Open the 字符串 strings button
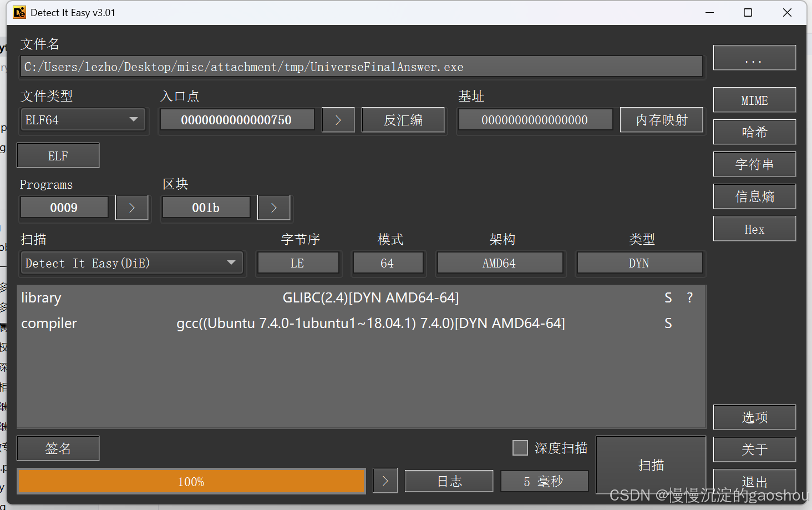Image resolution: width=812 pixels, height=510 pixels. (754, 164)
